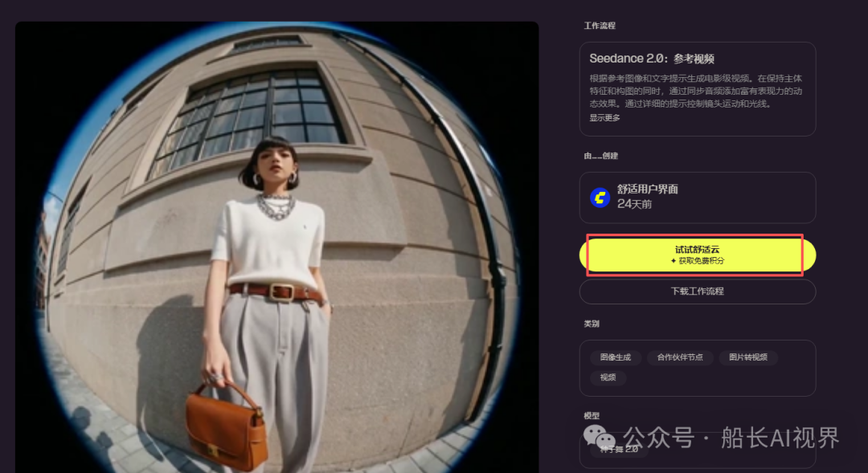The height and width of the screenshot is (473, 868).
Task: Click the 由...创建 section heading
Action: (600, 156)
